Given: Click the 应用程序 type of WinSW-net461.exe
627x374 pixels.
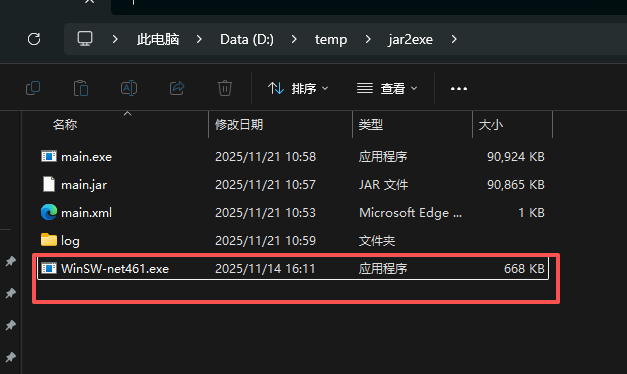Looking at the screenshot, I should (x=383, y=268).
